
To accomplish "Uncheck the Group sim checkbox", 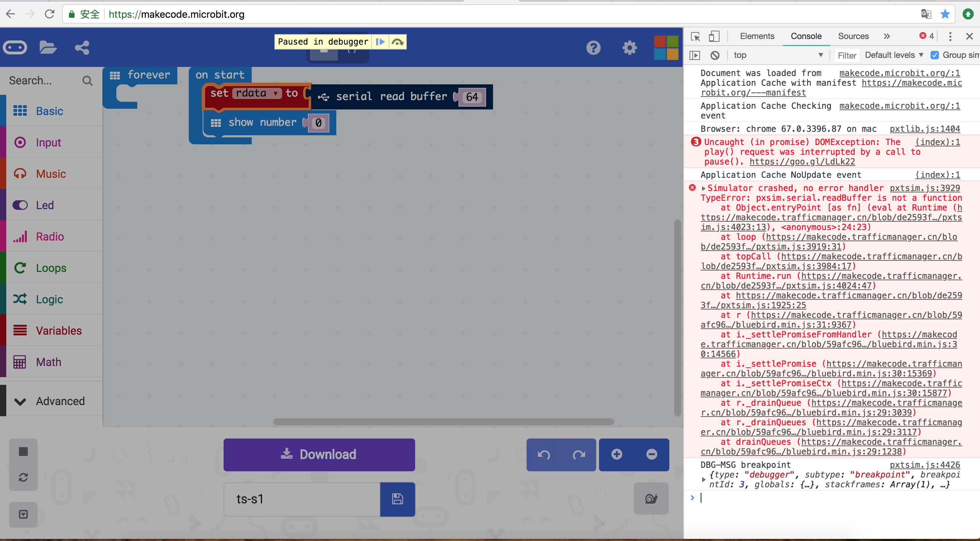I will (x=935, y=55).
